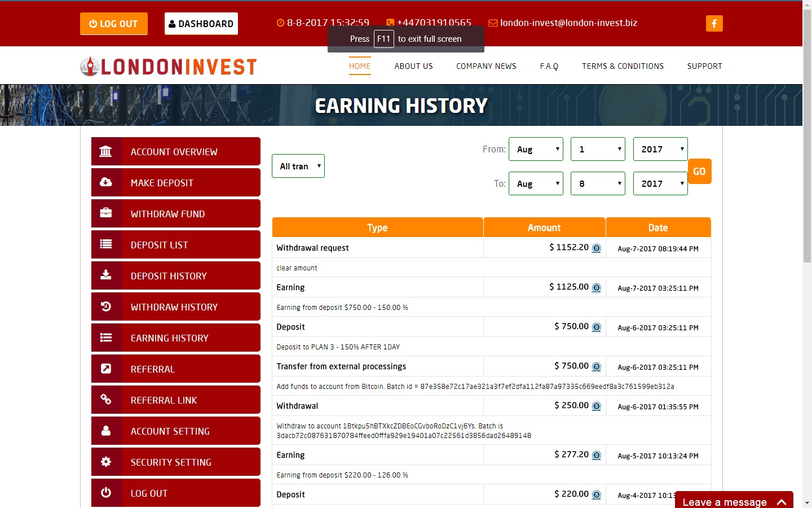Click the Date column header
The image size is (812, 508).
658,227
